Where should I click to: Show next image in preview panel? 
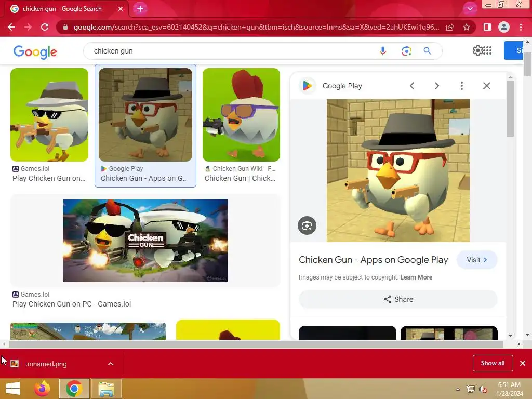(437, 86)
